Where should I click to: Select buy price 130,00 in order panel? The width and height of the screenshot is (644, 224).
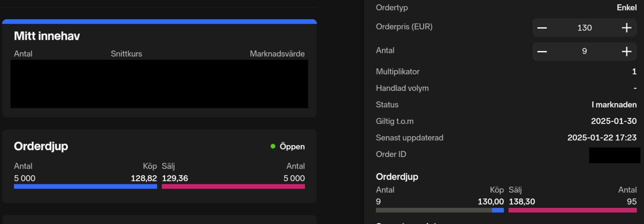(x=491, y=202)
